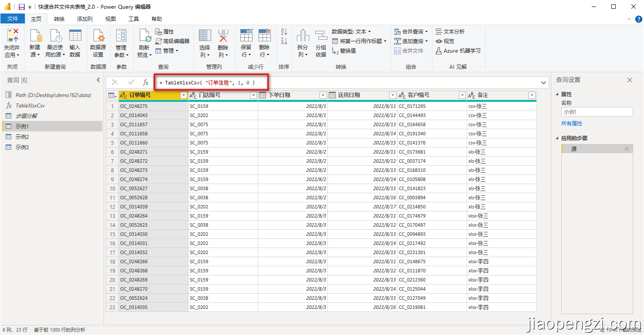Viewport: 644px width, 335px height.
Task: Click cell OC_0248275 in row 1
Action: [x=153, y=106]
